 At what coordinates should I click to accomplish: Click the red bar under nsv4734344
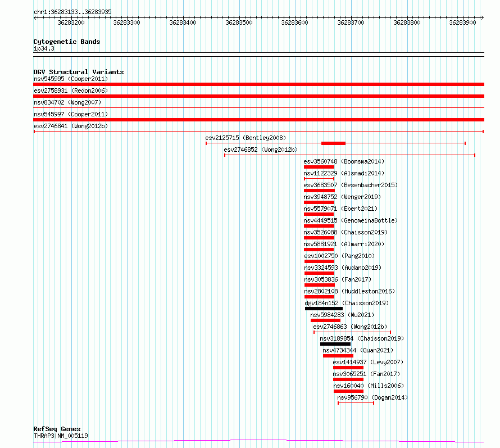click(338, 356)
